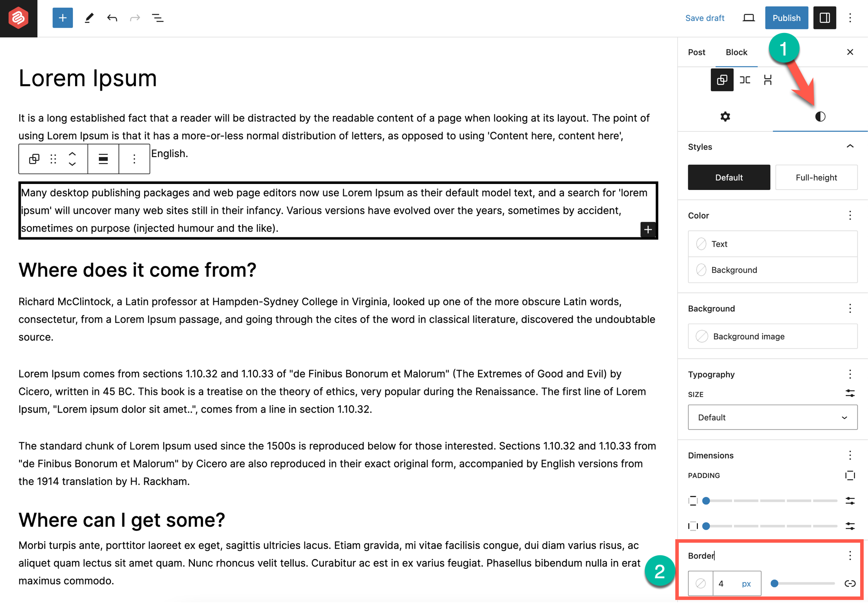868x603 pixels.
Task: Click the border width value input showing 4
Action: click(x=721, y=583)
